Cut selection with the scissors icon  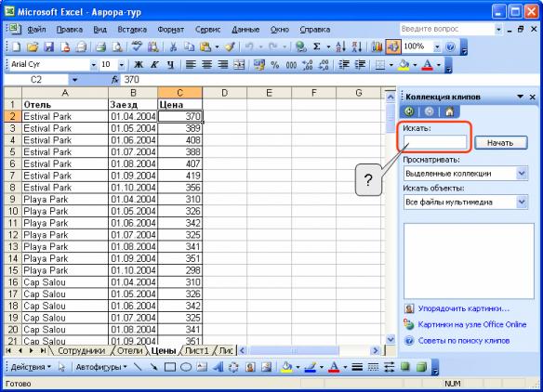[x=173, y=46]
